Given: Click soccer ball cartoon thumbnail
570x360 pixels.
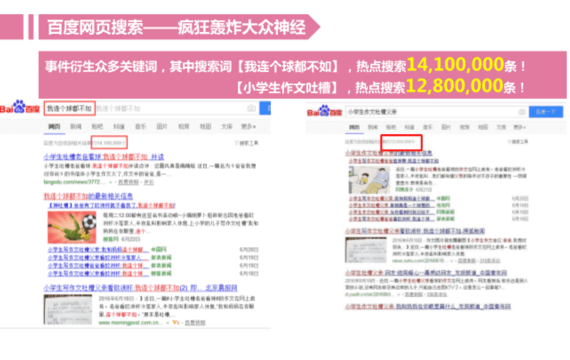Looking at the screenshot, I should pyautogui.click(x=72, y=227).
